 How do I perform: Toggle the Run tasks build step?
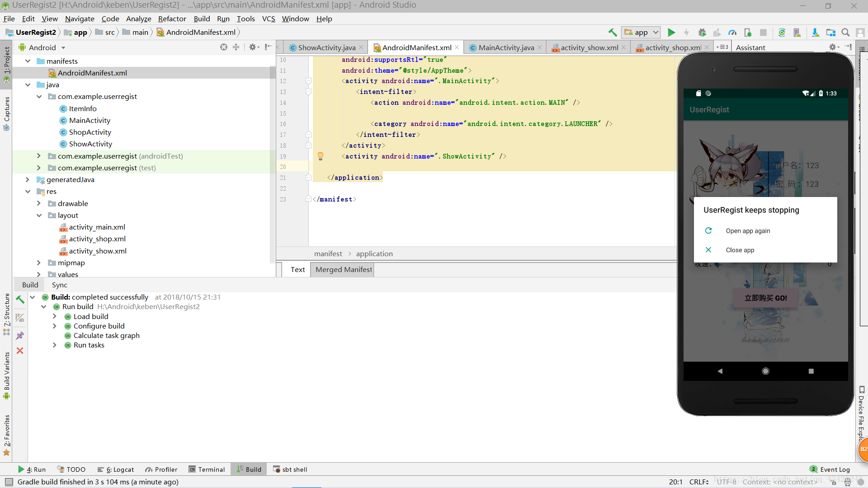pyautogui.click(x=55, y=345)
